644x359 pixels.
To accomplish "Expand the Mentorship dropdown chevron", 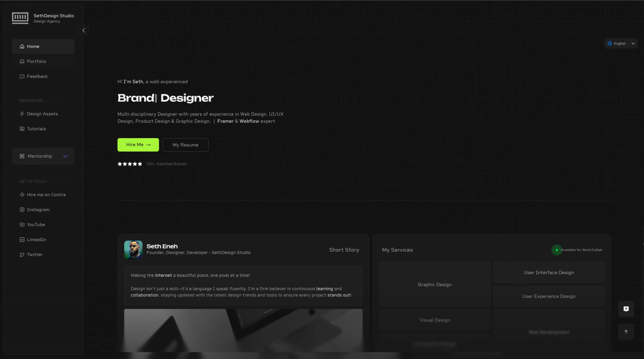I will click(65, 156).
